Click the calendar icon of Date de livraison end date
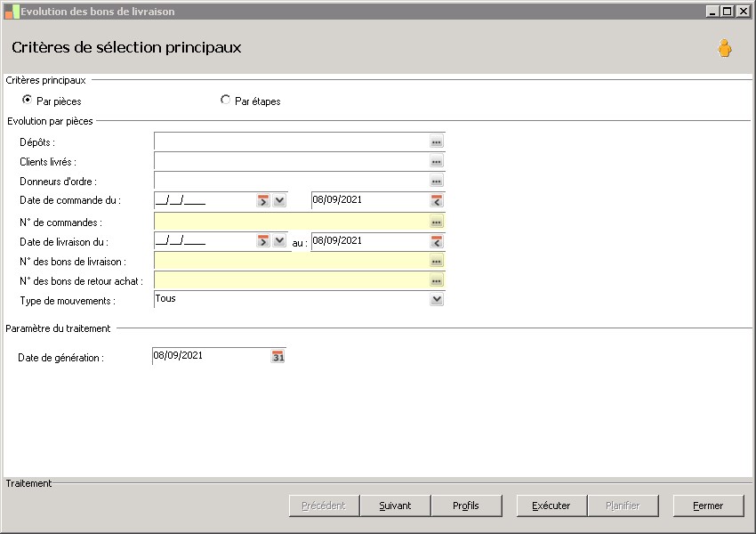The width and height of the screenshot is (756, 534). click(x=437, y=241)
